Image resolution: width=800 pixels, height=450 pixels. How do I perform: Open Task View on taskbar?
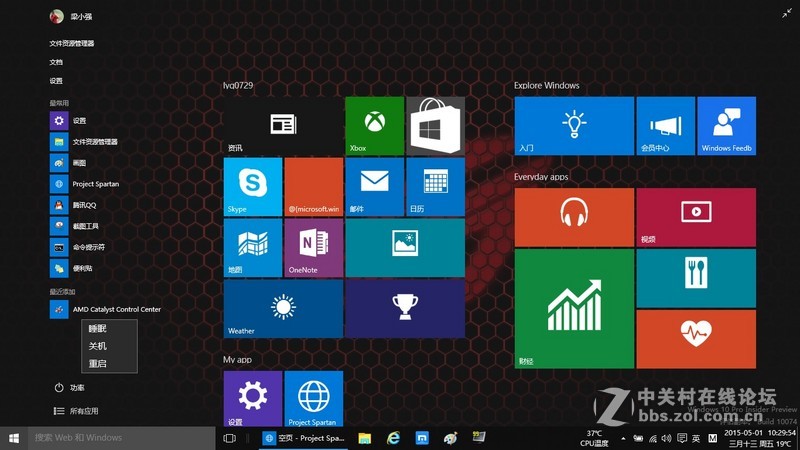tap(230, 438)
